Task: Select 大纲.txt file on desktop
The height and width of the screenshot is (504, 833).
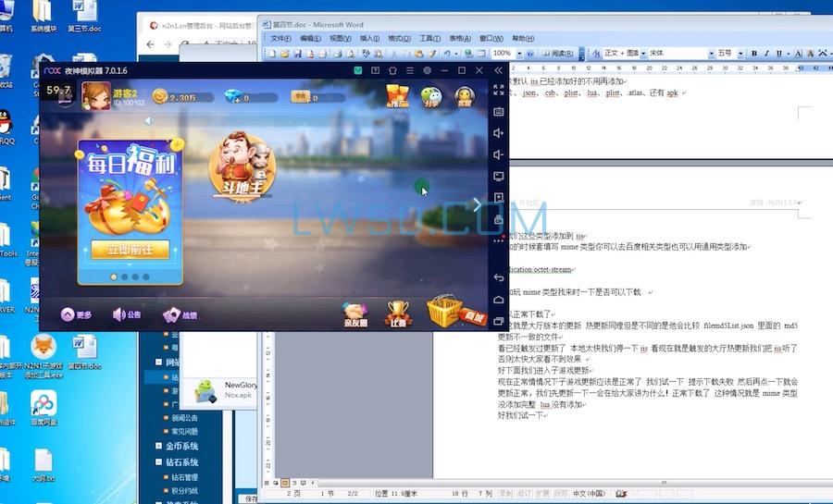Action: coord(43,465)
